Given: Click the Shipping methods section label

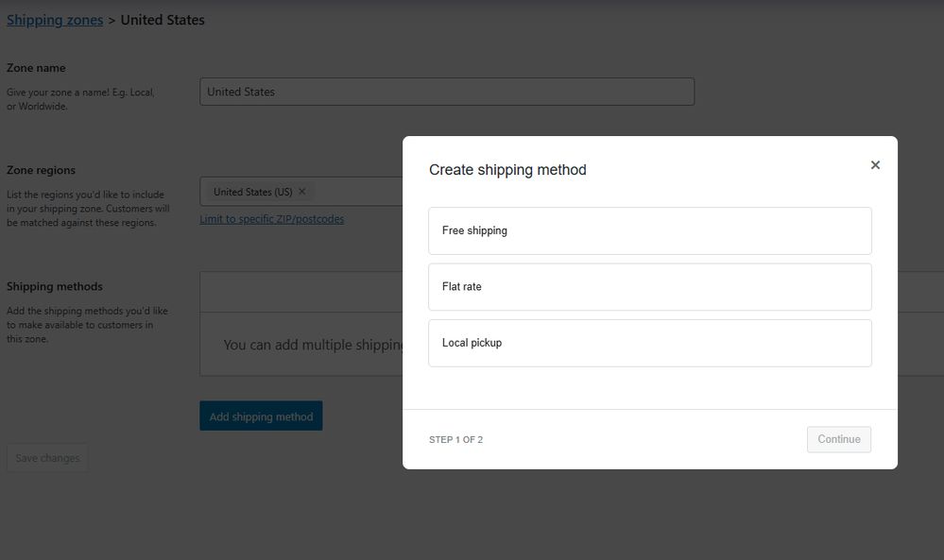Looking at the screenshot, I should 55,286.
